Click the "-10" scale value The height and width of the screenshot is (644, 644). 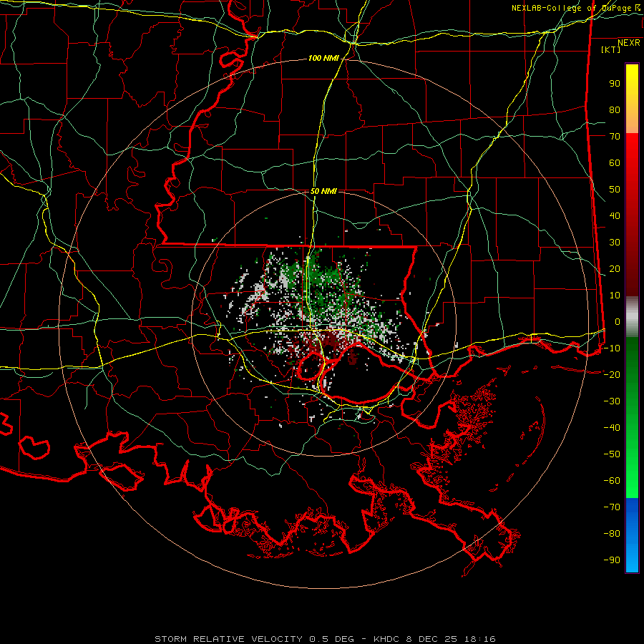tap(612, 348)
